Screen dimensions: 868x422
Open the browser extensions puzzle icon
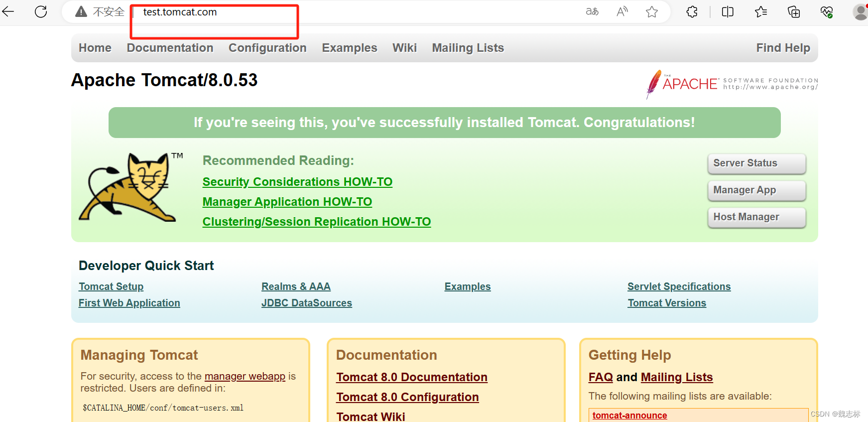pos(692,11)
